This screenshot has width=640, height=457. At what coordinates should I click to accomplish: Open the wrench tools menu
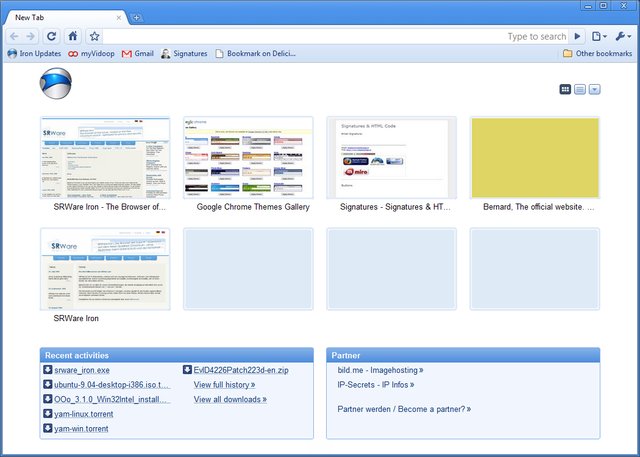click(x=623, y=37)
